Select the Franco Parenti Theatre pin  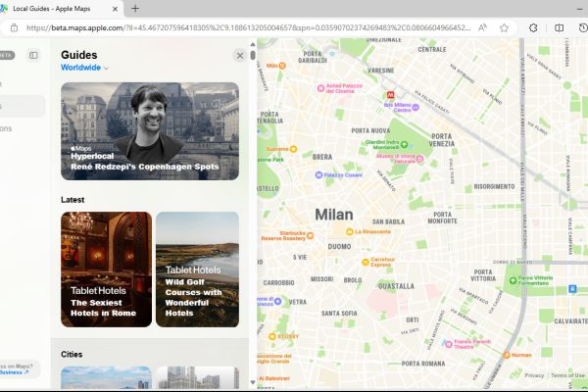tap(449, 344)
